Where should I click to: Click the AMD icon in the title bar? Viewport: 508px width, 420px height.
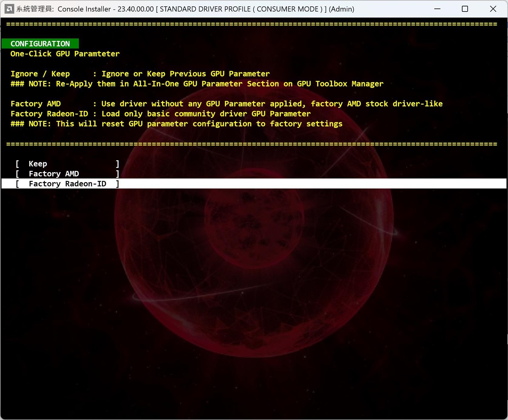tap(9, 9)
